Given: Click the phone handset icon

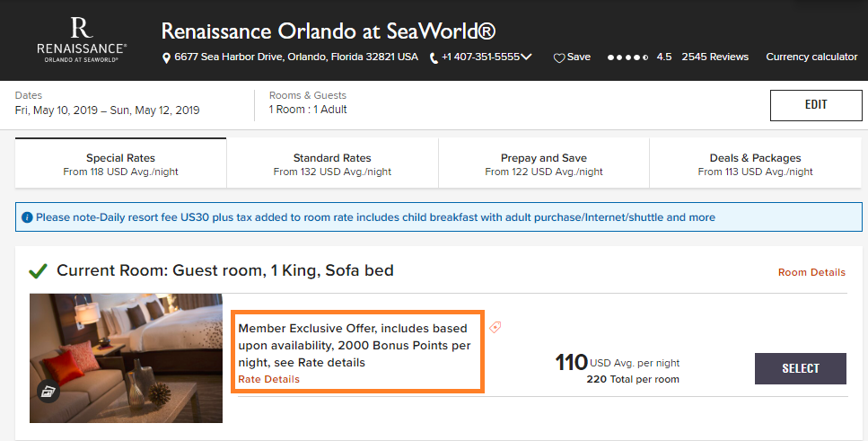Looking at the screenshot, I should coord(434,57).
